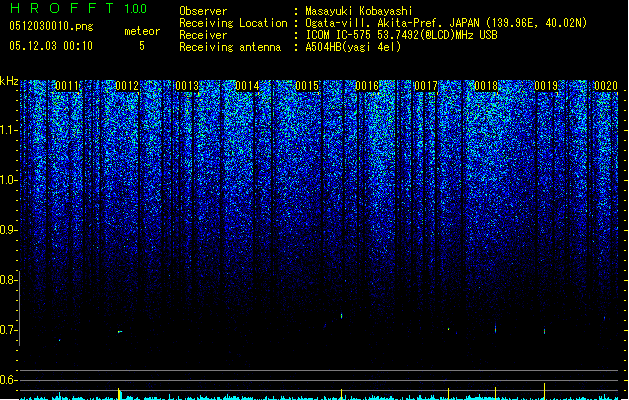Click the kHz axis unit label
The width and height of the screenshot is (629, 400).
tap(9, 81)
